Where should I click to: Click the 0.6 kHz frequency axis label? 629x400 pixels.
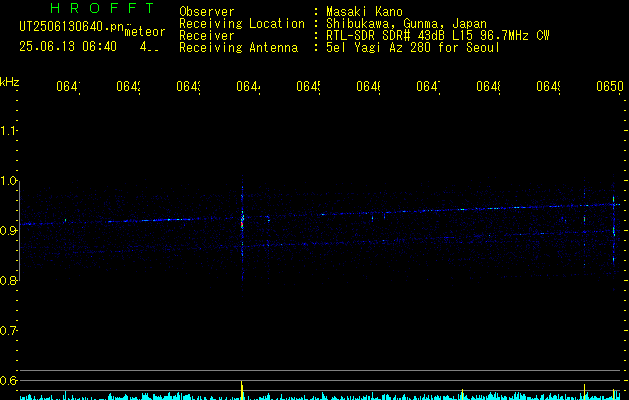8,380
